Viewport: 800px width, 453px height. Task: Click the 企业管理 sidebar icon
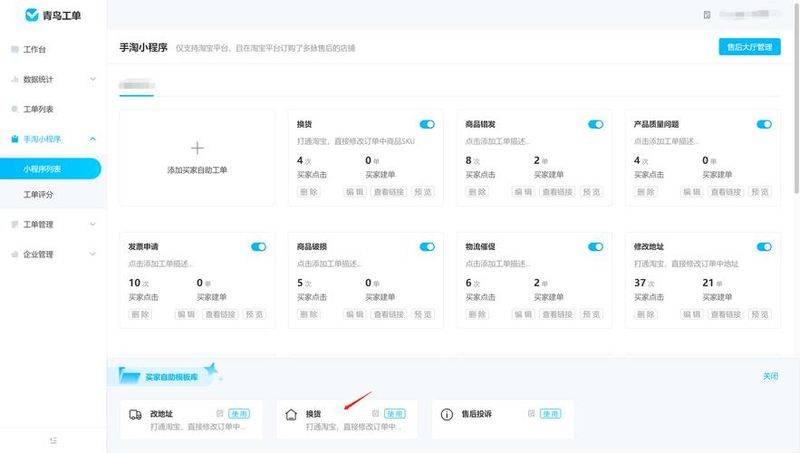click(x=15, y=254)
